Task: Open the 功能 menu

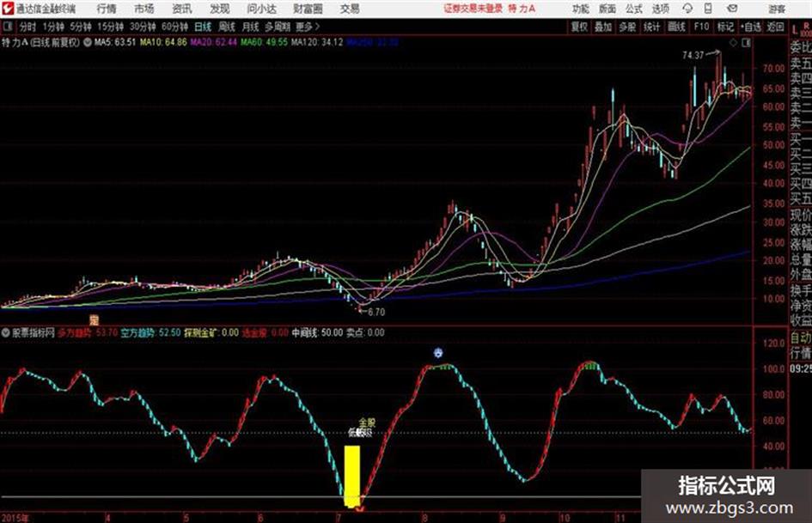Action: (x=581, y=9)
